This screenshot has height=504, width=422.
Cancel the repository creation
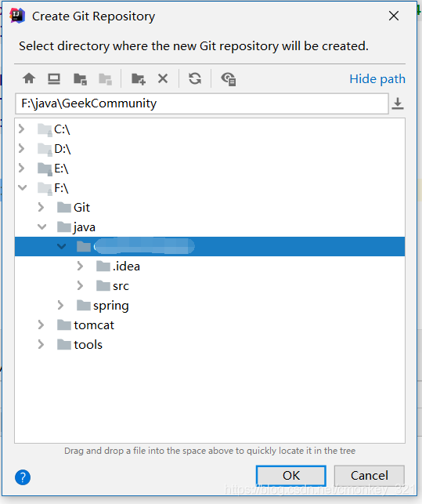click(x=370, y=476)
